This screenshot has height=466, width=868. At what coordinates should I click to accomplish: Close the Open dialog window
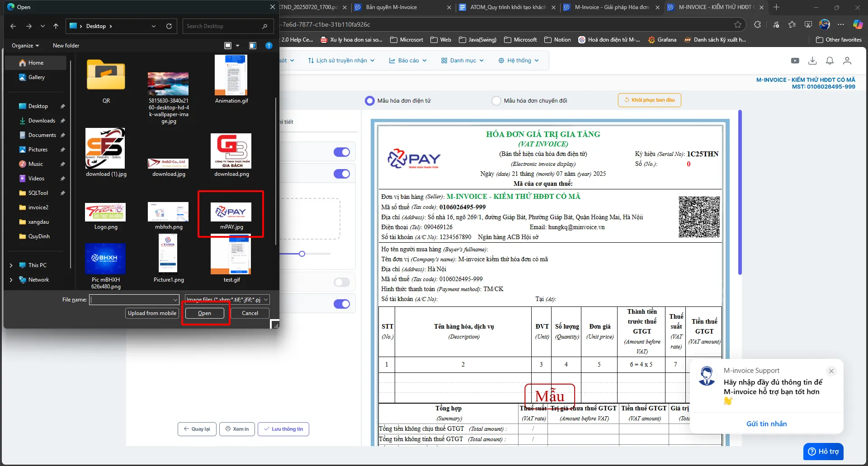pos(272,7)
